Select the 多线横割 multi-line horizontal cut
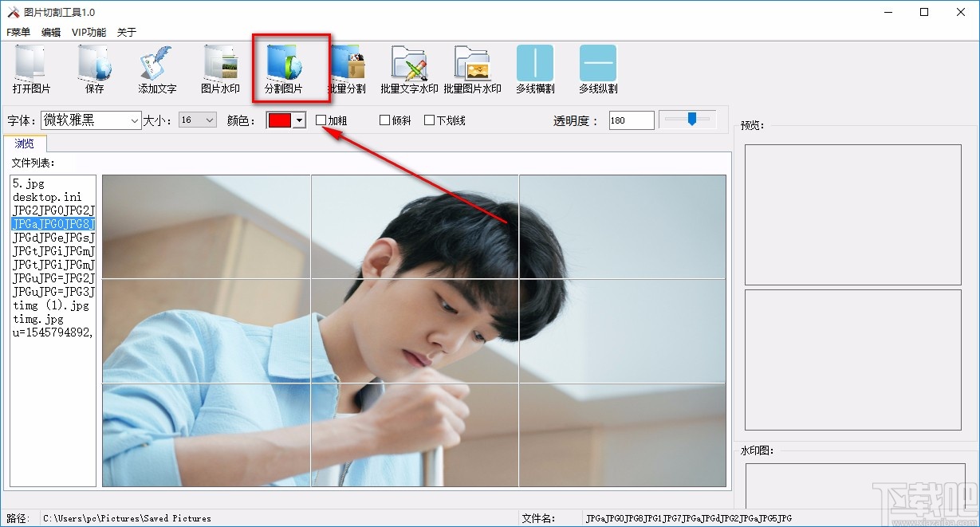 pyautogui.click(x=535, y=69)
